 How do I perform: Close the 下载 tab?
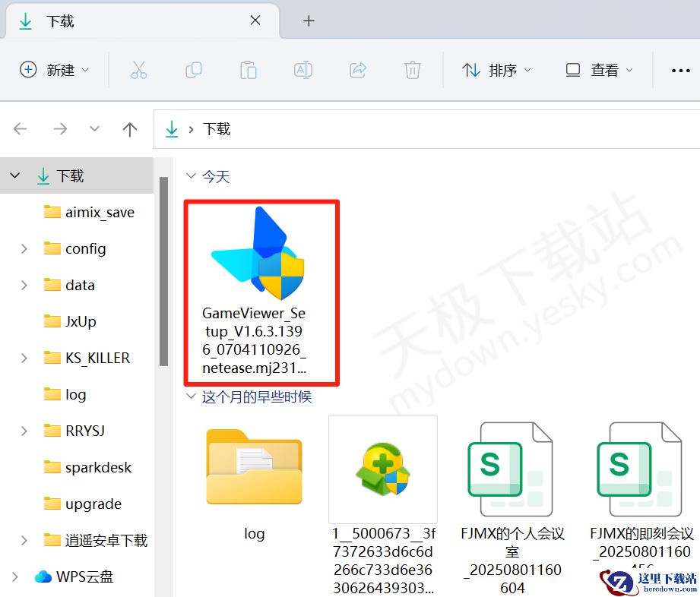click(255, 21)
